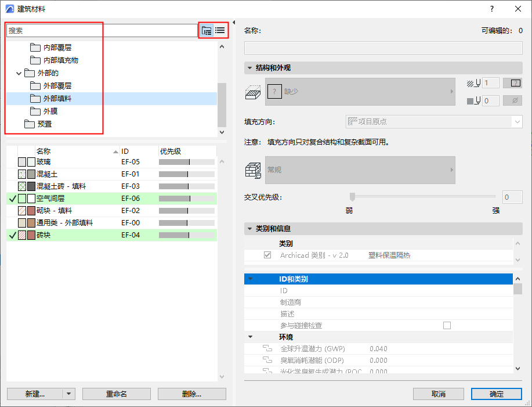The height and width of the screenshot is (407, 532).
Task: Click ID value EF-02
Action: (x=131, y=210)
